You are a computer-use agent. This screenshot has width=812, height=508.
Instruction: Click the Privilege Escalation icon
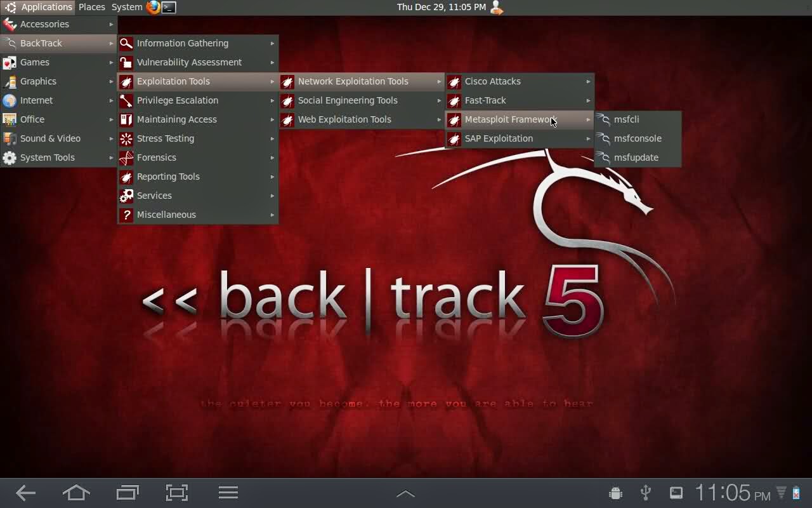tap(126, 100)
